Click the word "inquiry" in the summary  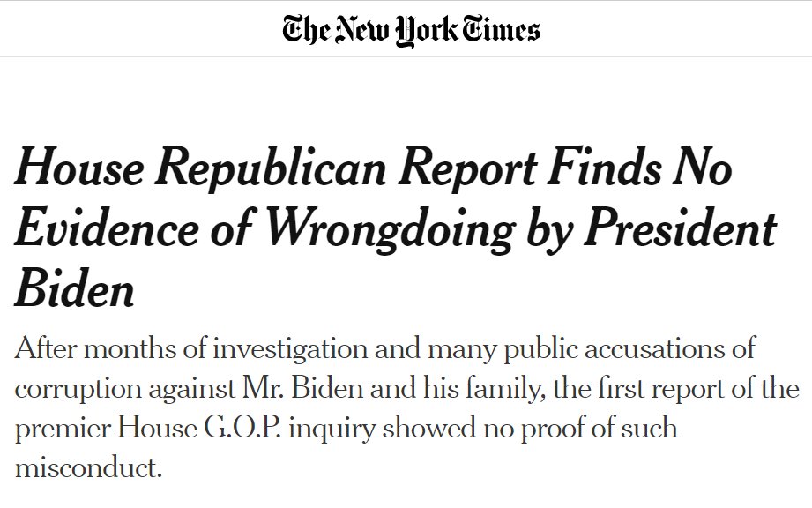pos(332,430)
